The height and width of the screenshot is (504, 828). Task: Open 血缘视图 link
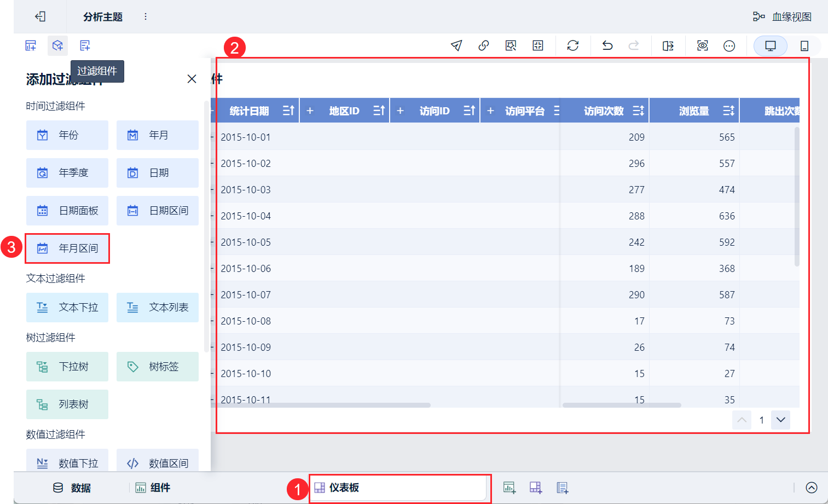coord(782,16)
